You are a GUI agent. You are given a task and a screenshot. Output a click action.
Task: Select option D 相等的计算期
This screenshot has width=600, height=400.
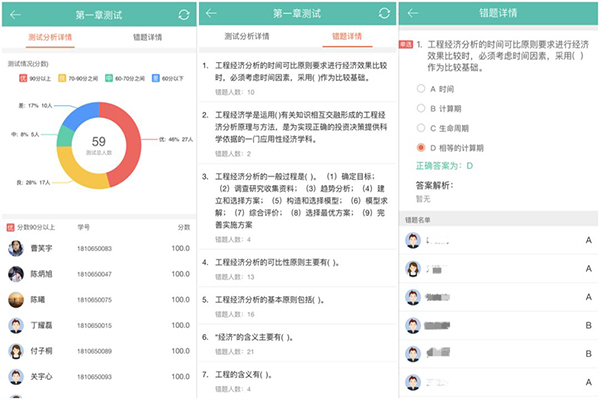point(419,147)
